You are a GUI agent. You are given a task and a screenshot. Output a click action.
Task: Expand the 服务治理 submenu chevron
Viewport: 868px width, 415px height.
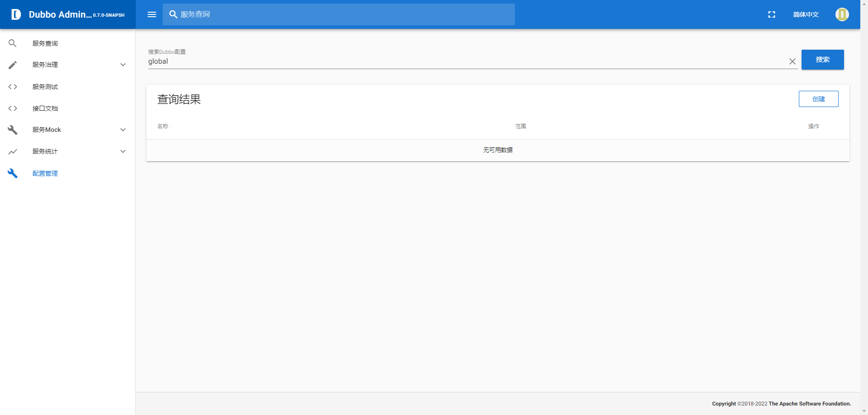point(123,65)
